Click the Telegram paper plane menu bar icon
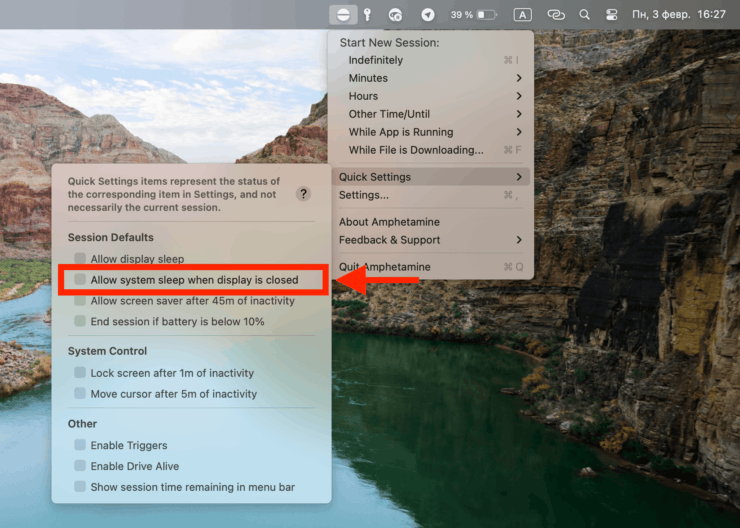The width and height of the screenshot is (740, 528). (x=428, y=15)
